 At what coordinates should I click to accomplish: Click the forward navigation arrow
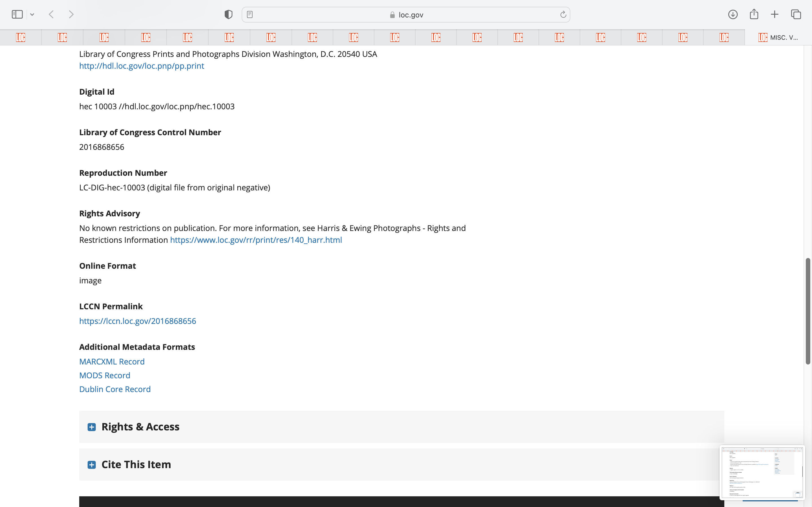tap(71, 14)
